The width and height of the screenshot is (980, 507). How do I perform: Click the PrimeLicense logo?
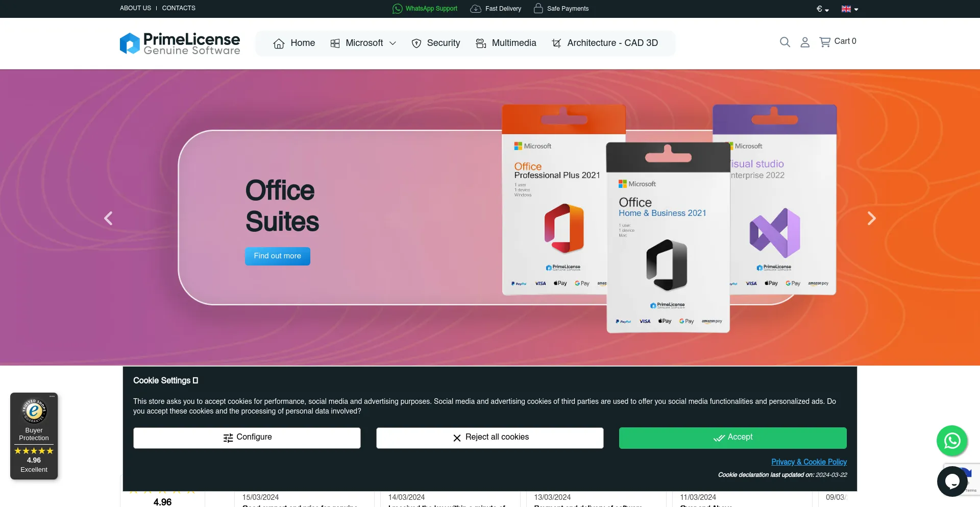tap(180, 43)
